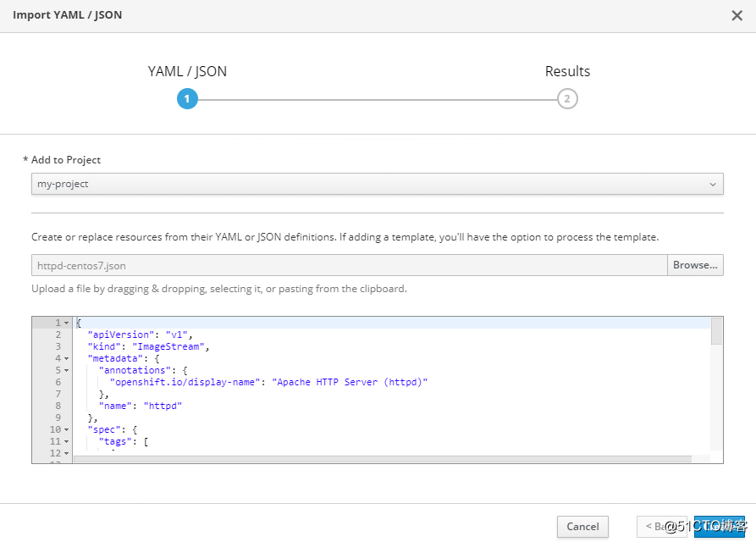The height and width of the screenshot is (542, 756).
Task: Click the "httpd" name value
Action: click(x=163, y=406)
